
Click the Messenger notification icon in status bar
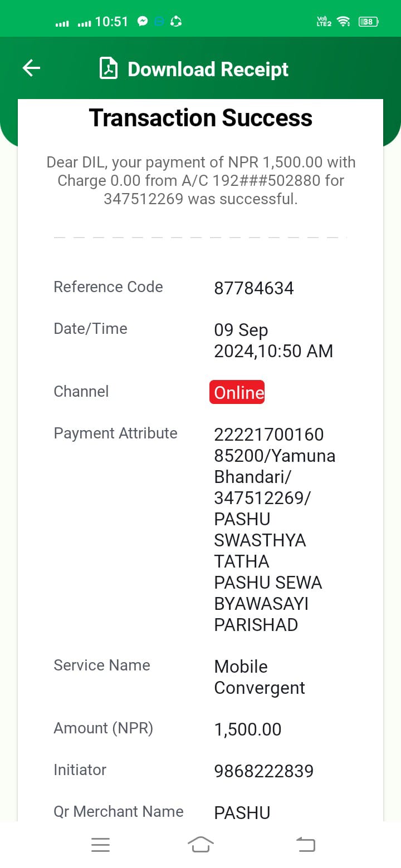pos(143,22)
